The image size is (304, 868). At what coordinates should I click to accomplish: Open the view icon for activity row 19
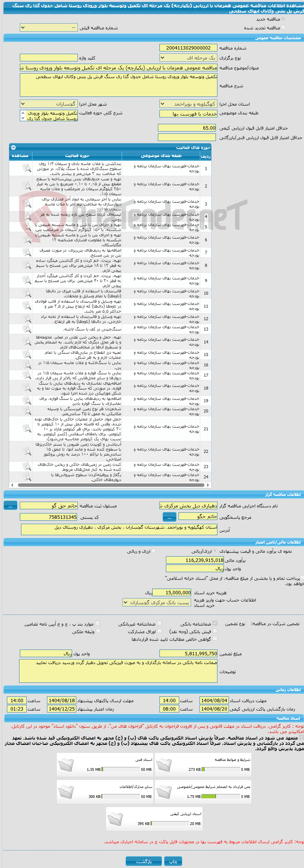point(26,401)
